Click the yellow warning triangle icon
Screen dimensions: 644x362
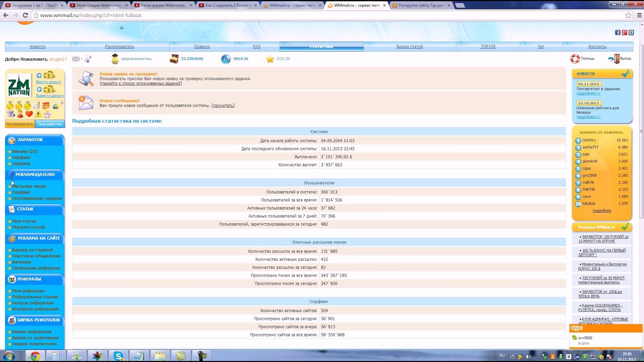(38, 114)
